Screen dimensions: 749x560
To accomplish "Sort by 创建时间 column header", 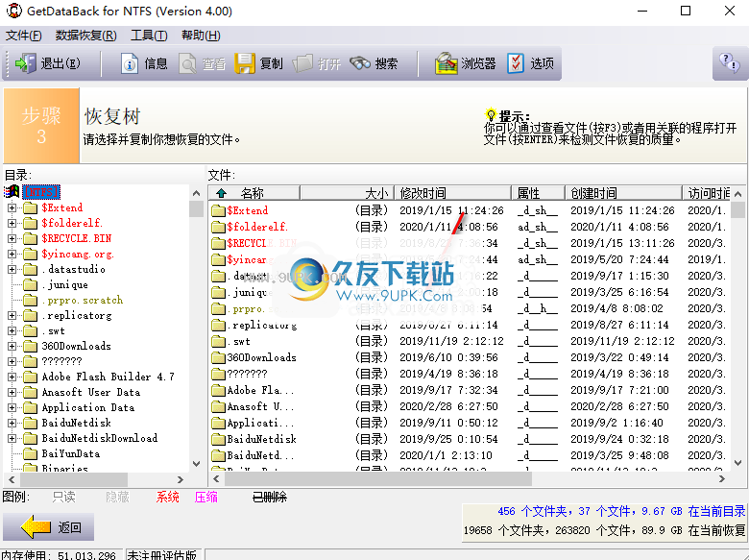I will [624, 193].
